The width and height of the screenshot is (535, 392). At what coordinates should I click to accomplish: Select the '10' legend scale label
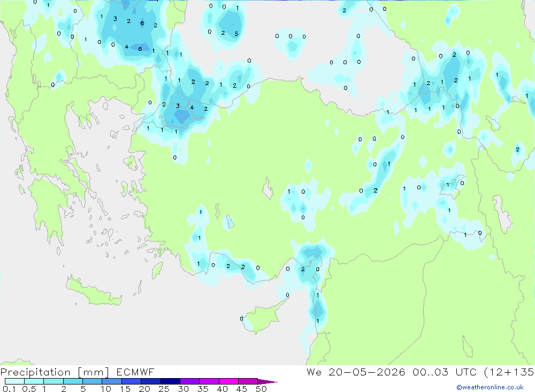click(x=106, y=389)
